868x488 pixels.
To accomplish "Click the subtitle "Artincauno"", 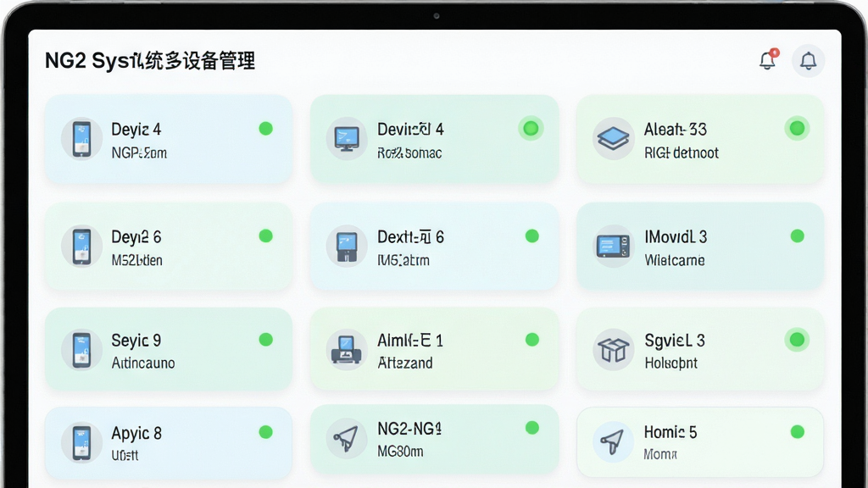I will (x=142, y=363).
